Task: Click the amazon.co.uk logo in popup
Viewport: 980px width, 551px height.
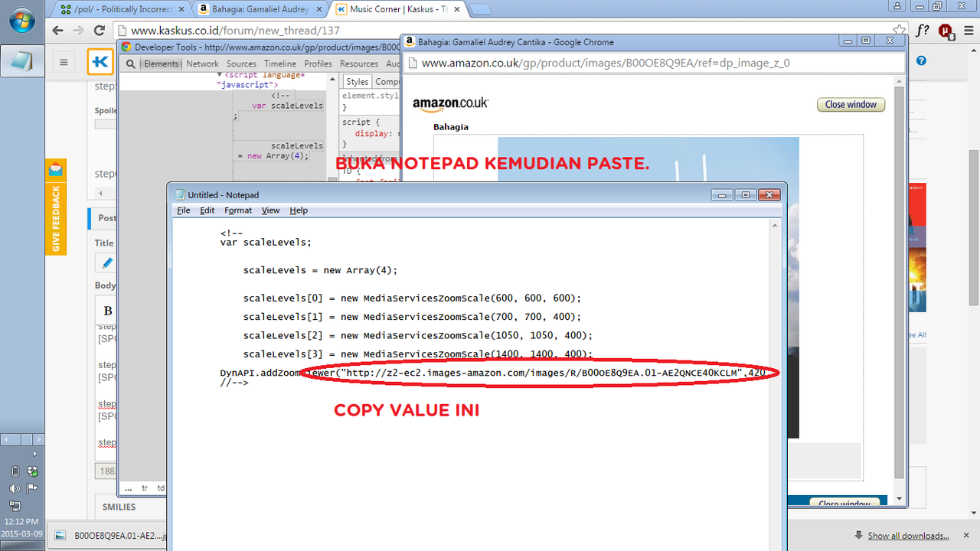Action: click(450, 104)
